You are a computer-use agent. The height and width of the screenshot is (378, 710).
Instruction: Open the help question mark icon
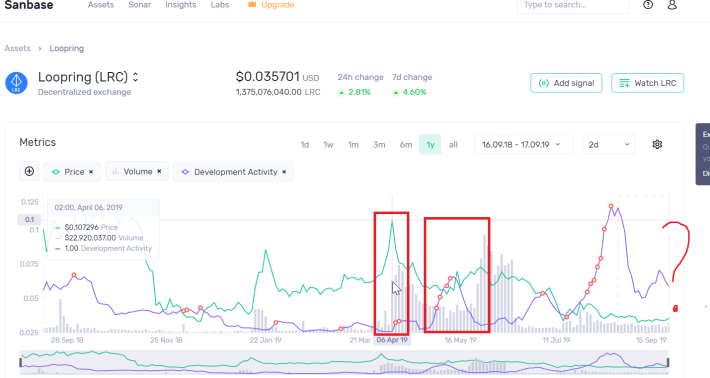648,5
